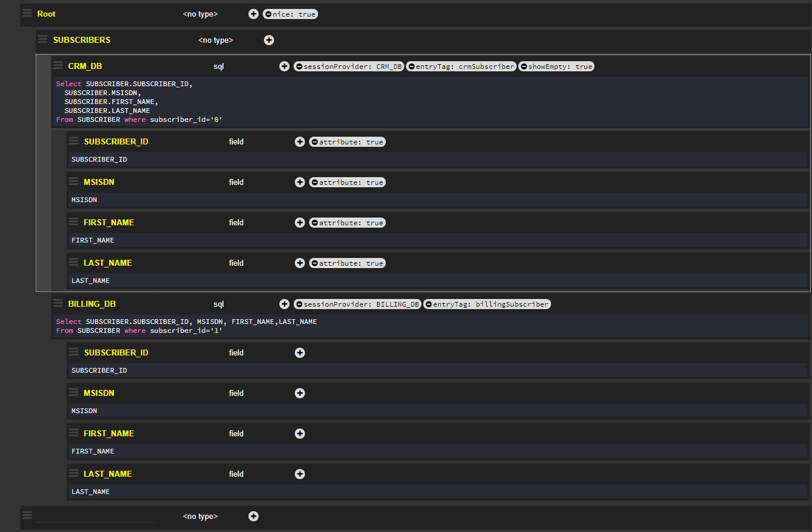Click the empty name field of bottom node
This screenshot has height=532, width=812.
95,516
